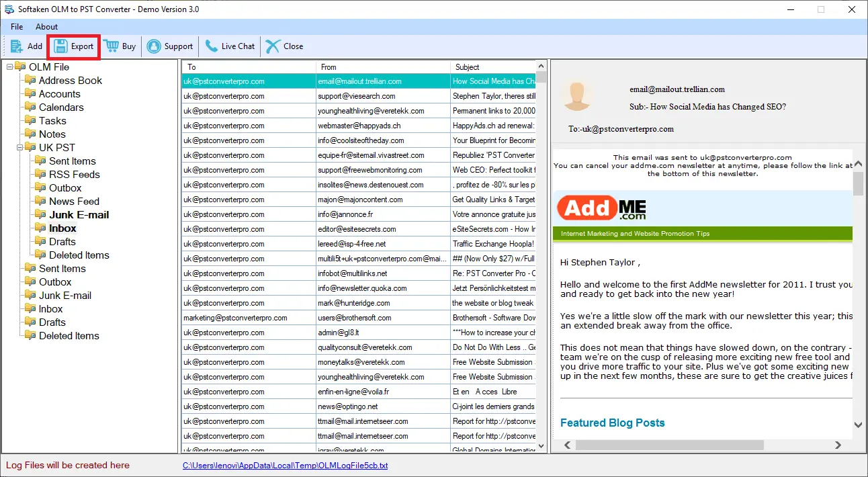868x477 pixels.
Task: Click the preview pane scroll-left arrow
Action: point(568,445)
